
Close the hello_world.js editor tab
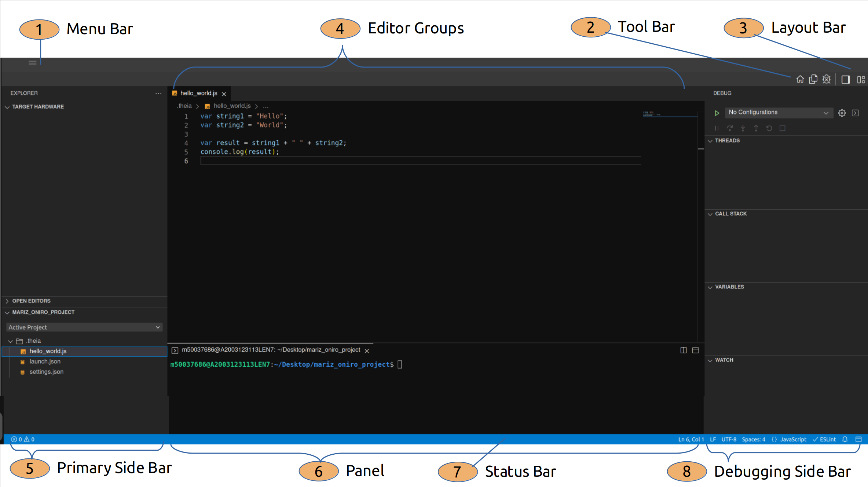coord(224,94)
